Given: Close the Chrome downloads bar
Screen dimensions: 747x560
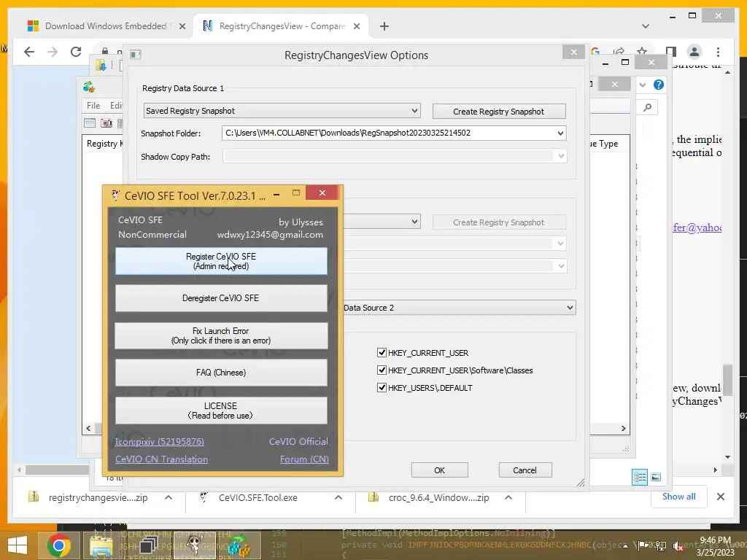Looking at the screenshot, I should point(720,497).
